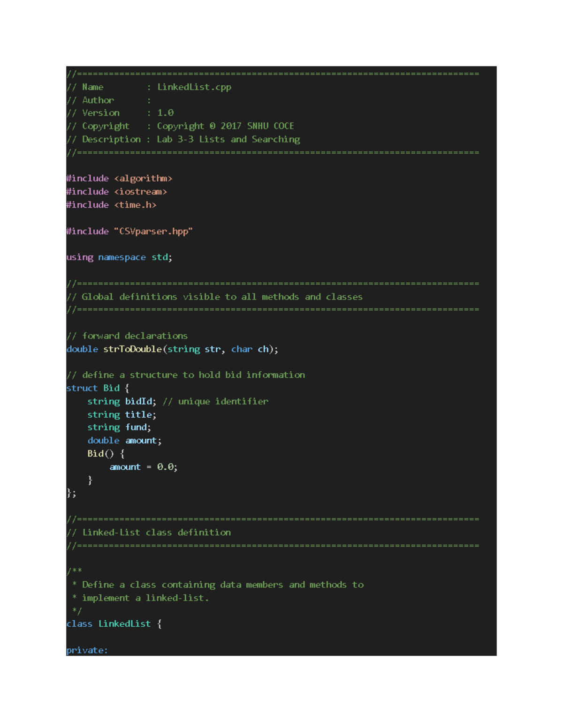Click the "#include <iostream>" line
This screenshot has width=563, height=728.
(x=116, y=192)
